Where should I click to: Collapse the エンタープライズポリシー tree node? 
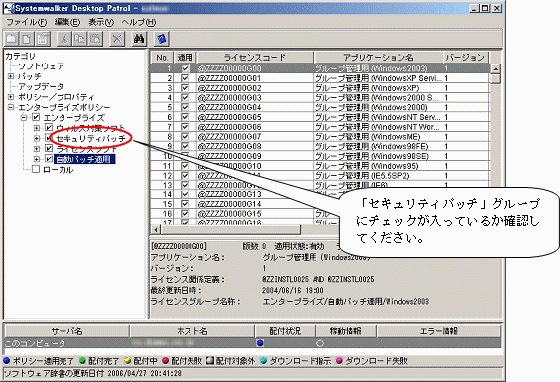(x=11, y=107)
